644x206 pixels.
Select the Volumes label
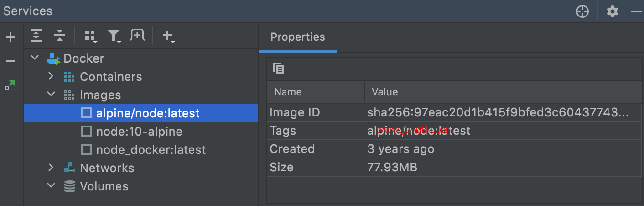pos(104,186)
